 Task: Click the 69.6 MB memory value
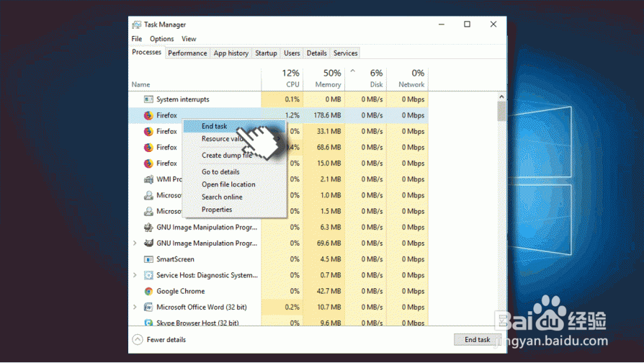pos(329,243)
